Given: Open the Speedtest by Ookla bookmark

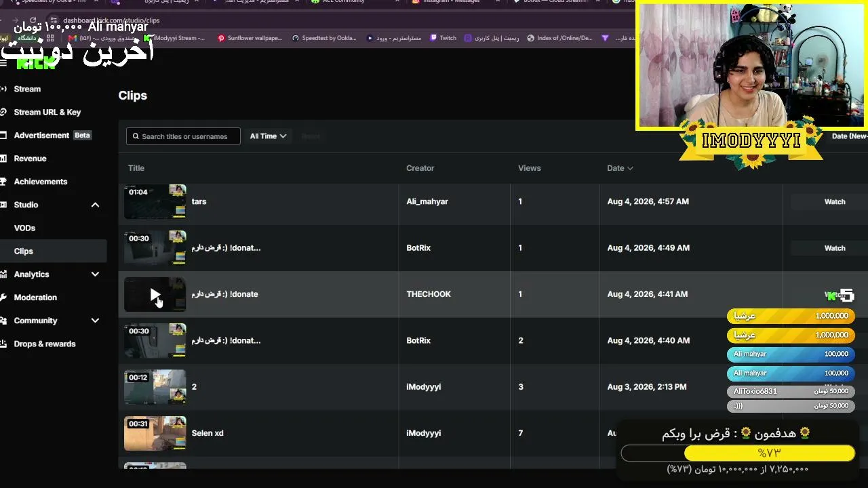Looking at the screenshot, I should [x=324, y=38].
